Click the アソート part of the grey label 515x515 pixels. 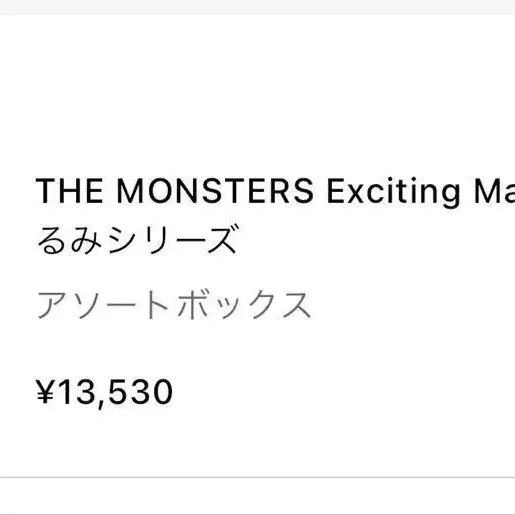[x=103, y=305]
